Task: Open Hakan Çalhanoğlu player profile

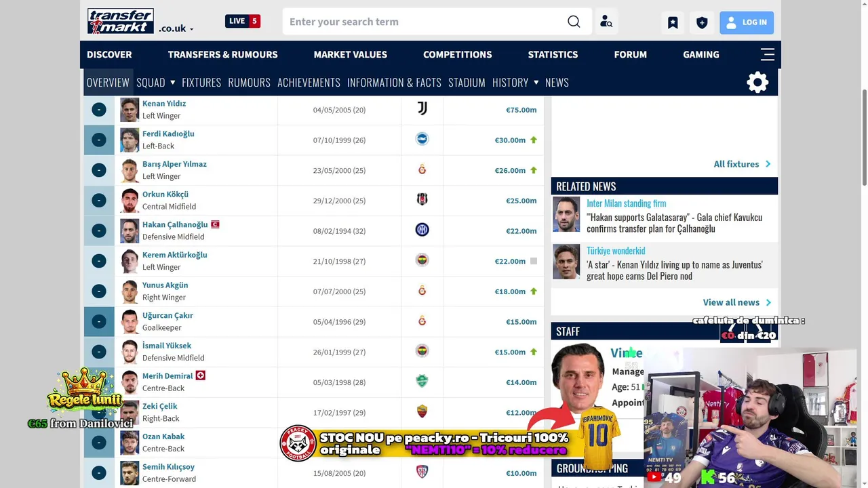Action: [x=175, y=224]
